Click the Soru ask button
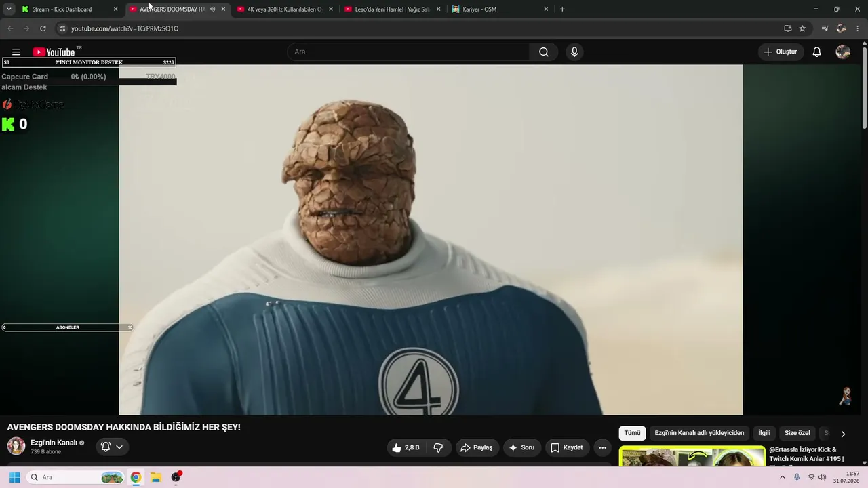The height and width of the screenshot is (488, 868). 522,447
